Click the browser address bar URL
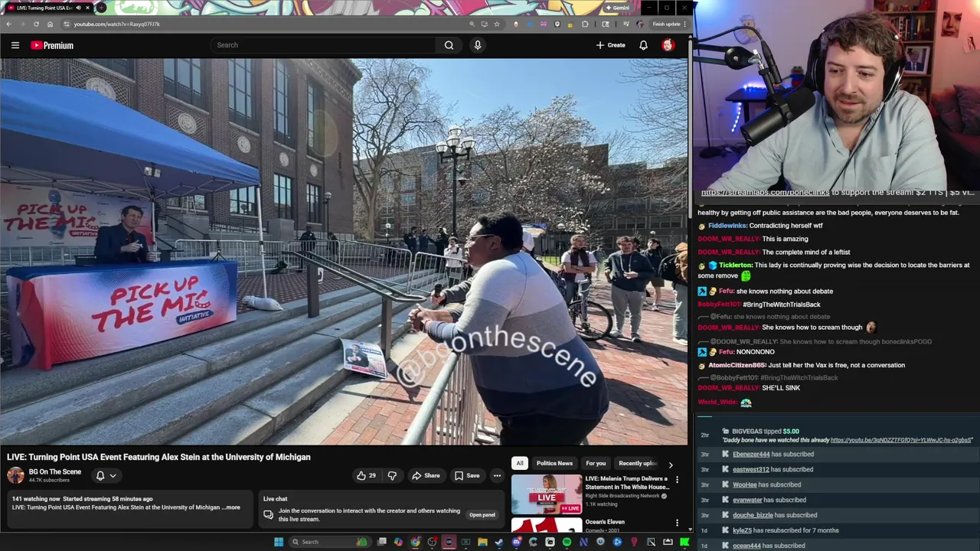The height and width of the screenshot is (551, 980). pyautogui.click(x=116, y=24)
